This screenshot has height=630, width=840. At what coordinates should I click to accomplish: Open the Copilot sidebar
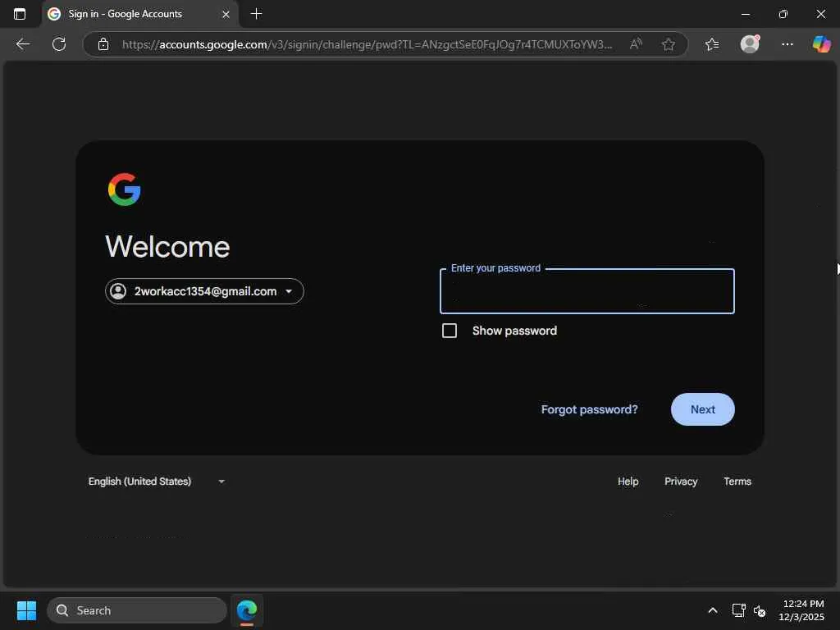(x=821, y=44)
